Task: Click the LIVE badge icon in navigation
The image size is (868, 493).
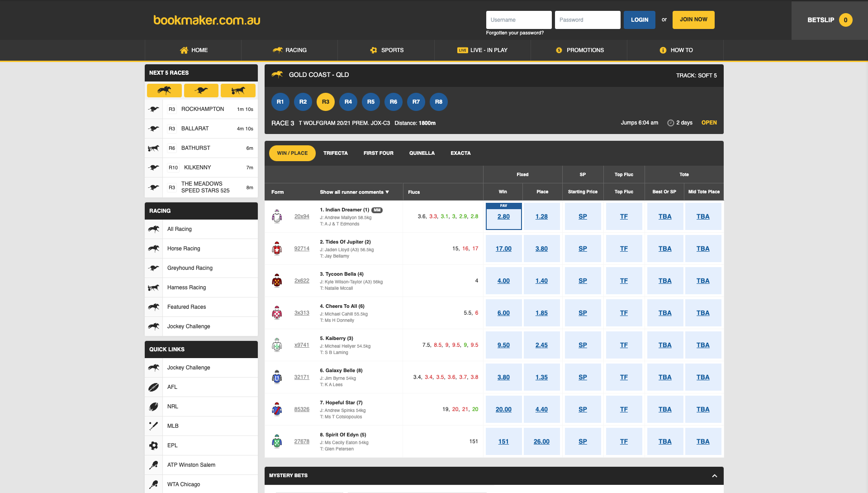Action: (x=462, y=50)
